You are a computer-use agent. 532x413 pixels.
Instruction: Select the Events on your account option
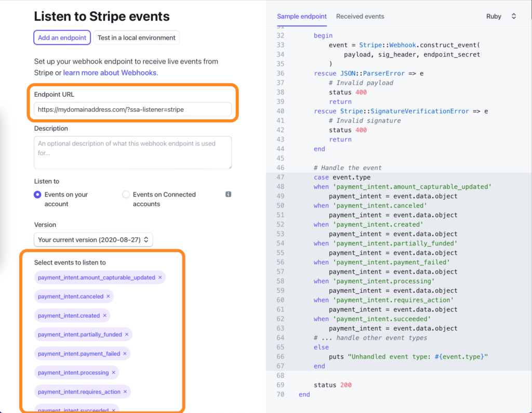[x=37, y=194]
